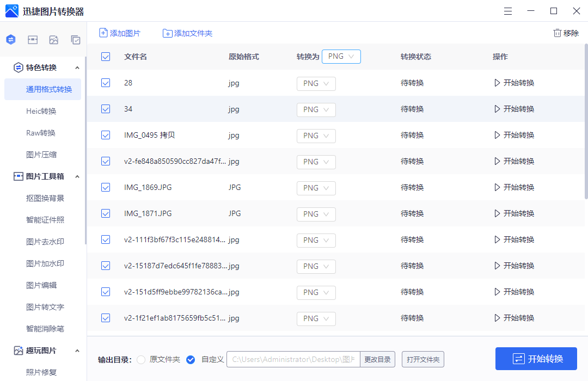Open the PNG format dropdown for file 34
Image resolution: width=588 pixels, height=381 pixels.
(x=316, y=110)
